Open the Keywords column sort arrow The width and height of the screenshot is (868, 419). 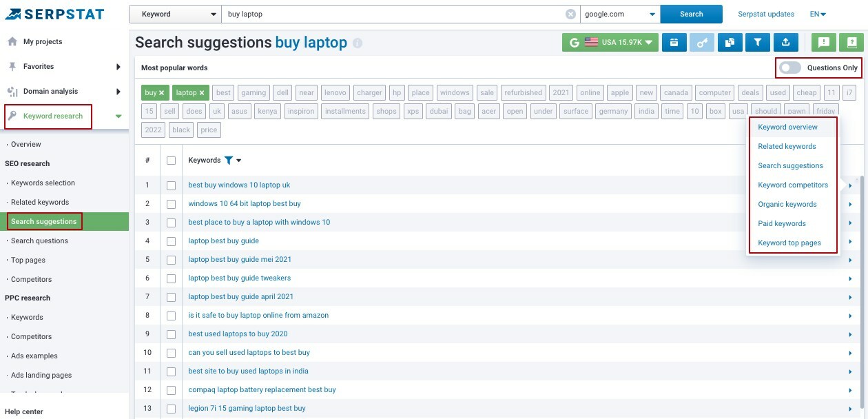[239, 161]
